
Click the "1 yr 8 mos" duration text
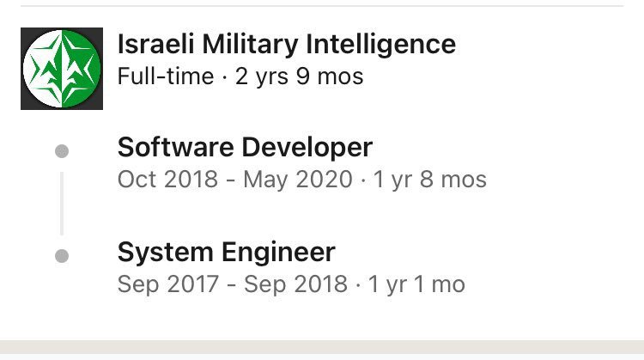click(x=430, y=180)
